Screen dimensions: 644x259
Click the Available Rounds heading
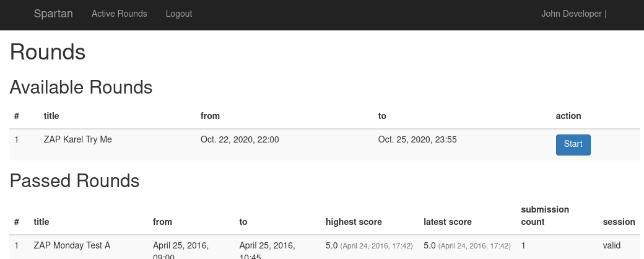[81, 87]
